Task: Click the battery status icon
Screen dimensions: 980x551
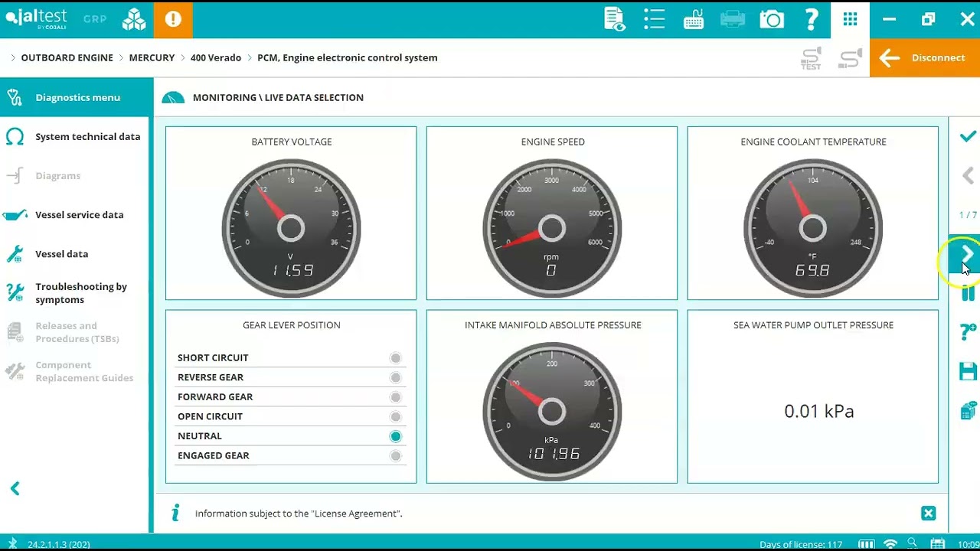Action: coord(867,544)
